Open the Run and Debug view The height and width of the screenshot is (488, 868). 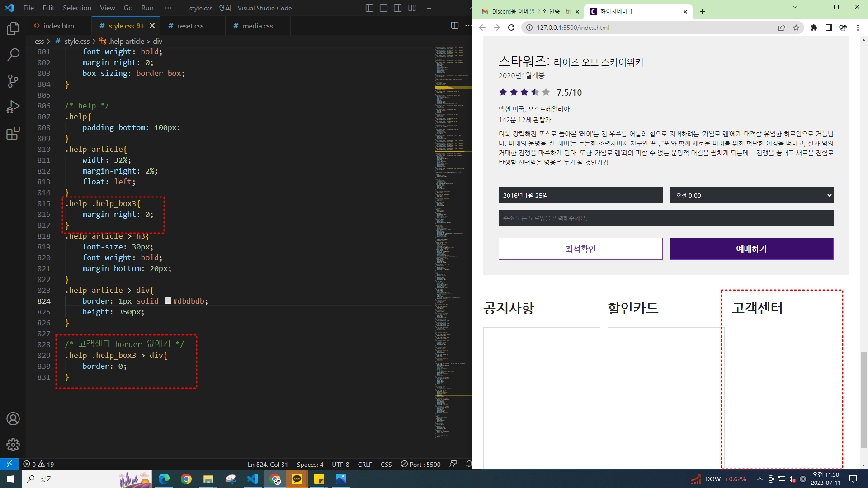13,107
